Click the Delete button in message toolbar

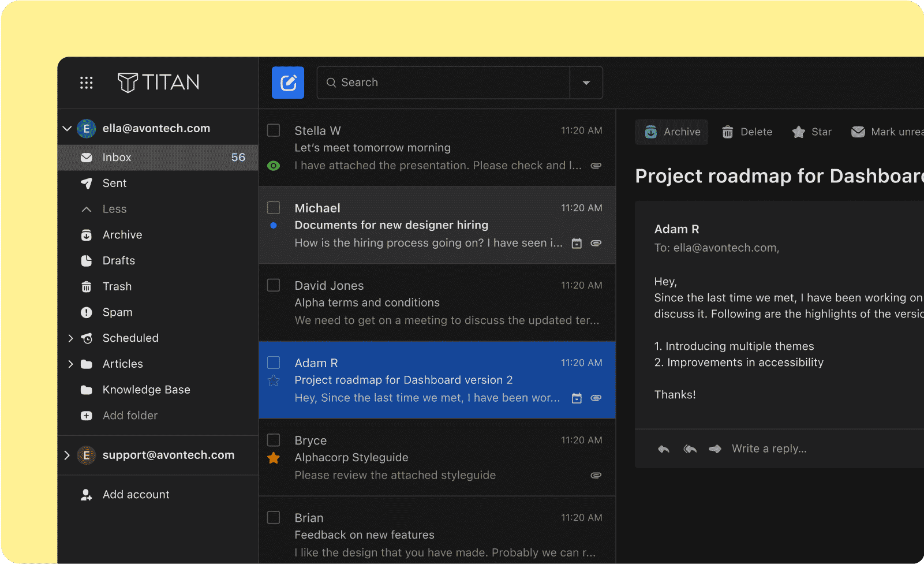click(747, 132)
